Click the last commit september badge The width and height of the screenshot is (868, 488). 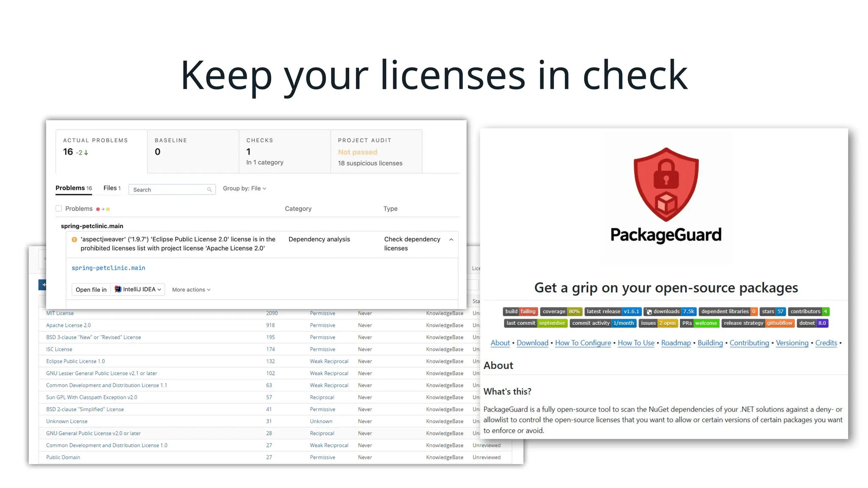pos(536,323)
